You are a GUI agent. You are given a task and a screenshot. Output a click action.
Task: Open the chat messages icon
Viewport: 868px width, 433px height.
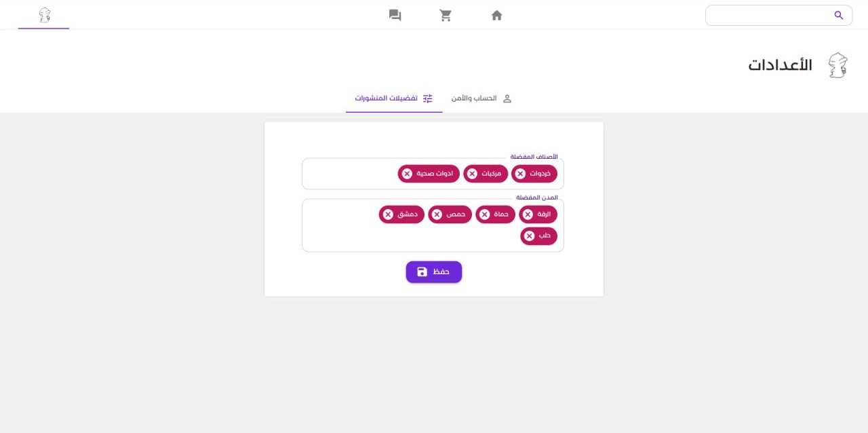[x=395, y=15]
